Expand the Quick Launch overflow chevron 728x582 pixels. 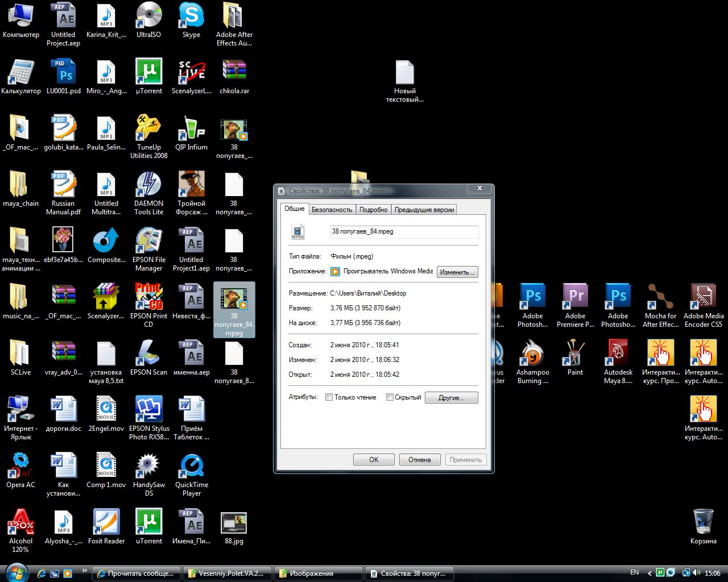point(84,570)
